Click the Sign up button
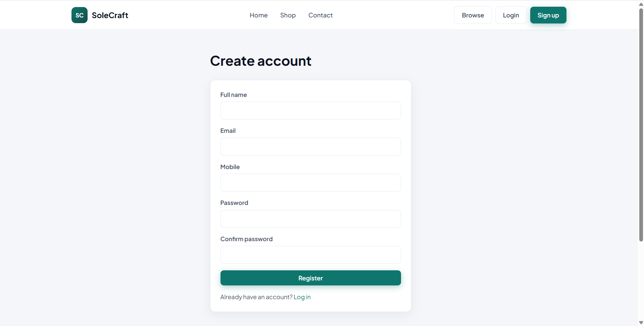 (548, 15)
